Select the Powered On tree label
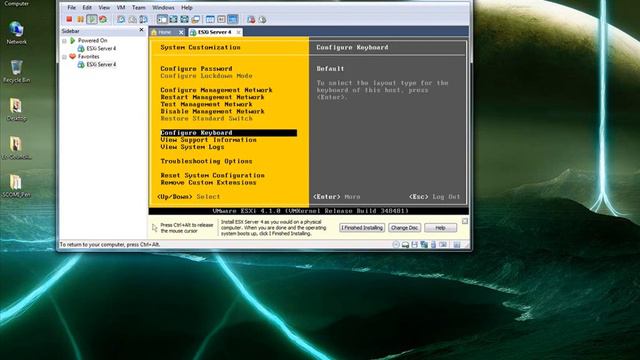640x360 pixels. [x=92, y=40]
